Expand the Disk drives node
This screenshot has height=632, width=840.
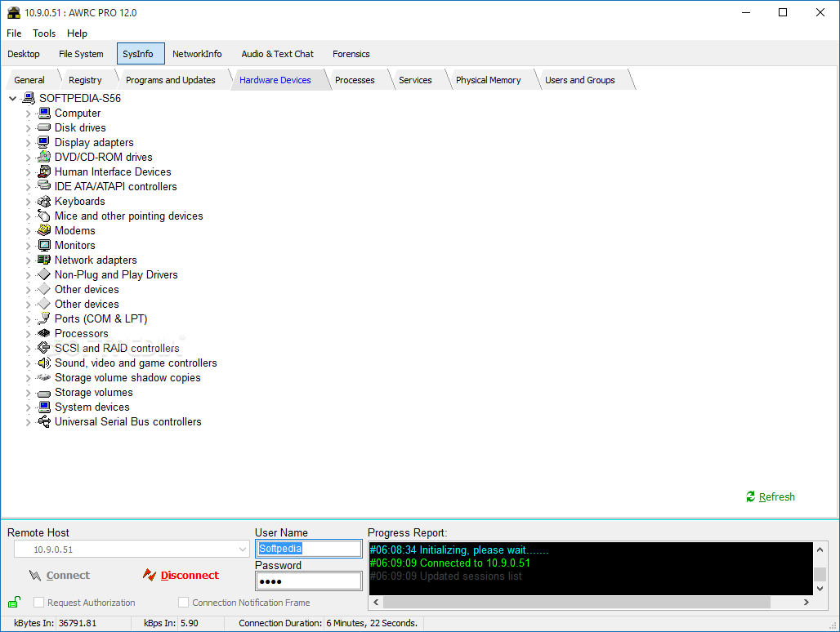click(x=29, y=128)
